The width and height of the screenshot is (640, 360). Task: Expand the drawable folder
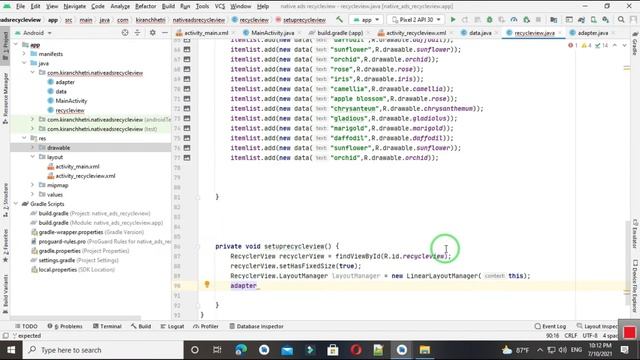[33, 147]
